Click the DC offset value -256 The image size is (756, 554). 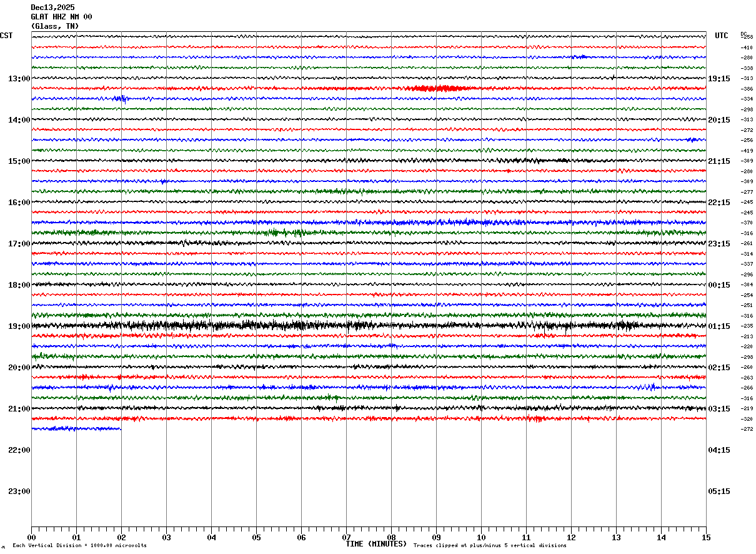tap(747, 140)
